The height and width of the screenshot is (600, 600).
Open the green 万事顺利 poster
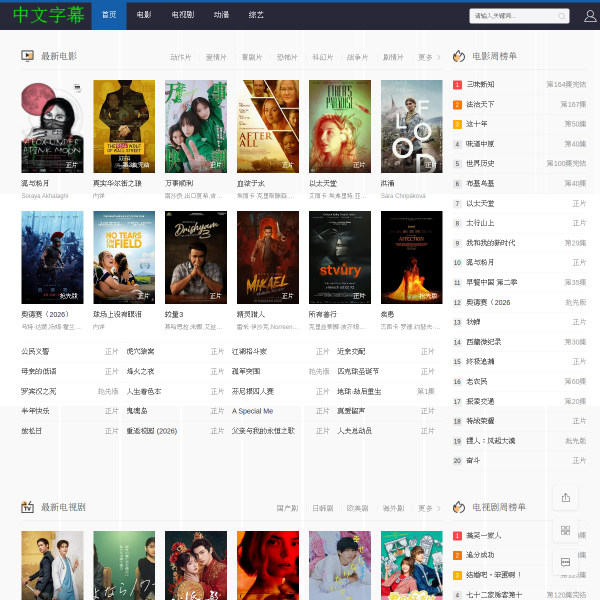coord(196,126)
